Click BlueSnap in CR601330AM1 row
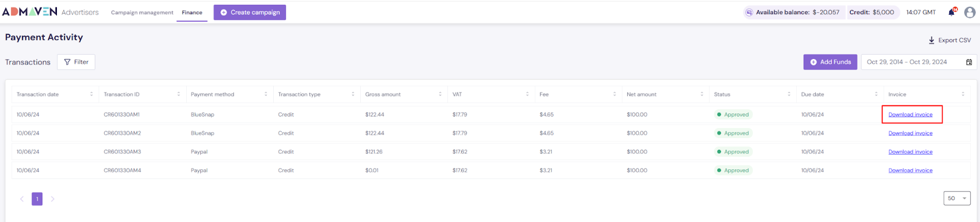Screen dimensions: 980x222 (x=202, y=115)
